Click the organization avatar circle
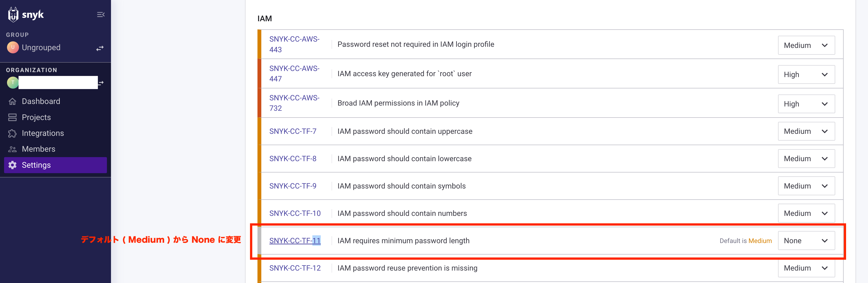868x283 pixels. point(13,83)
